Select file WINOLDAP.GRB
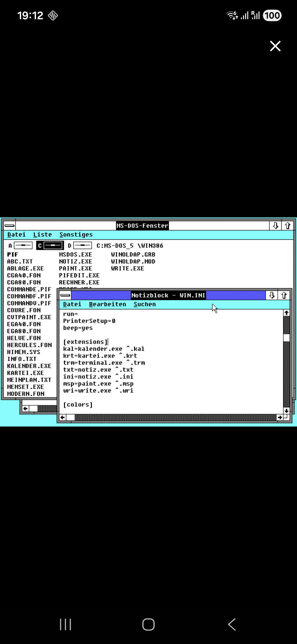The width and height of the screenshot is (297, 644). [x=133, y=255]
